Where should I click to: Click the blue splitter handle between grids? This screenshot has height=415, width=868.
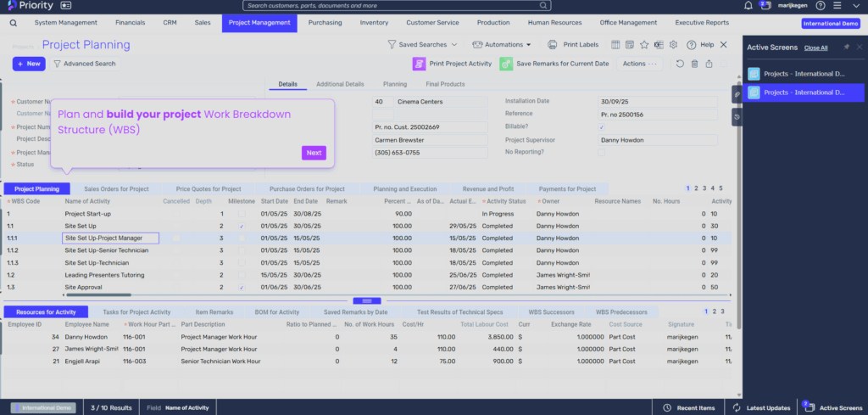(x=367, y=301)
